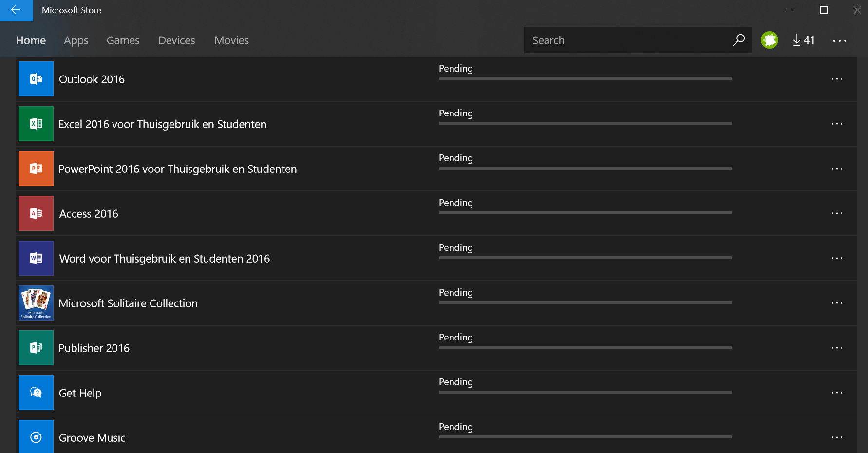Open options menu for PowerPoint 2016

(x=837, y=169)
